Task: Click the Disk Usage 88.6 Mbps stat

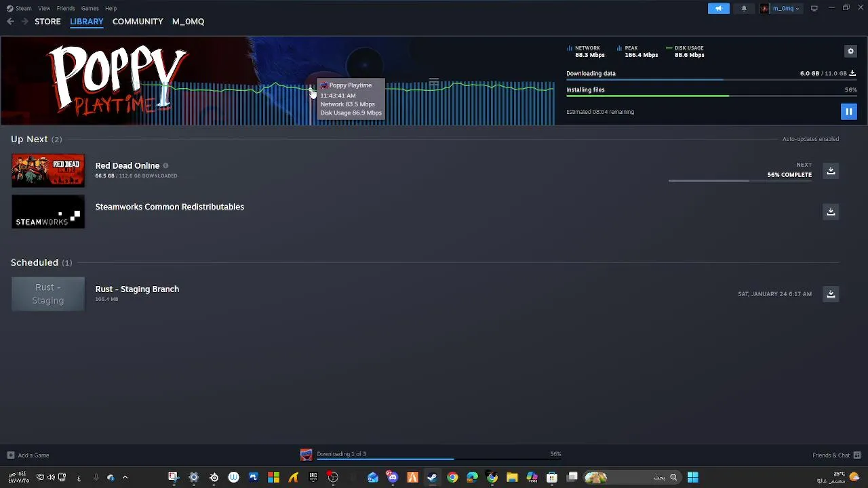Action: [686, 52]
